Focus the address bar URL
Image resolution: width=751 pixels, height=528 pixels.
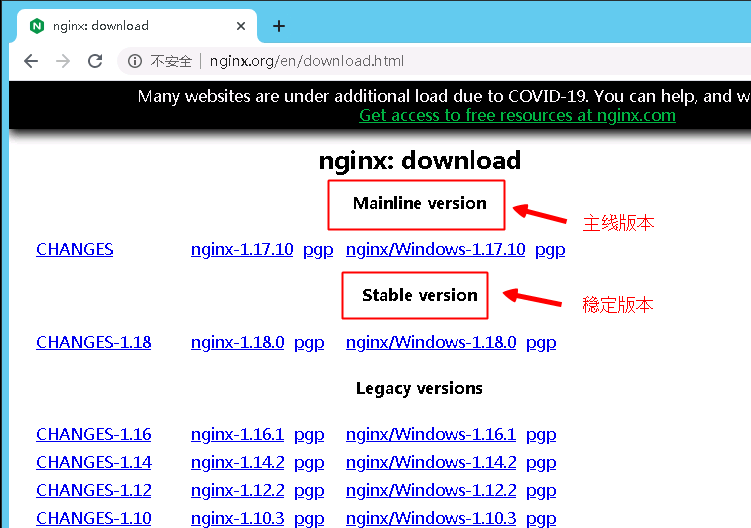coord(307,61)
